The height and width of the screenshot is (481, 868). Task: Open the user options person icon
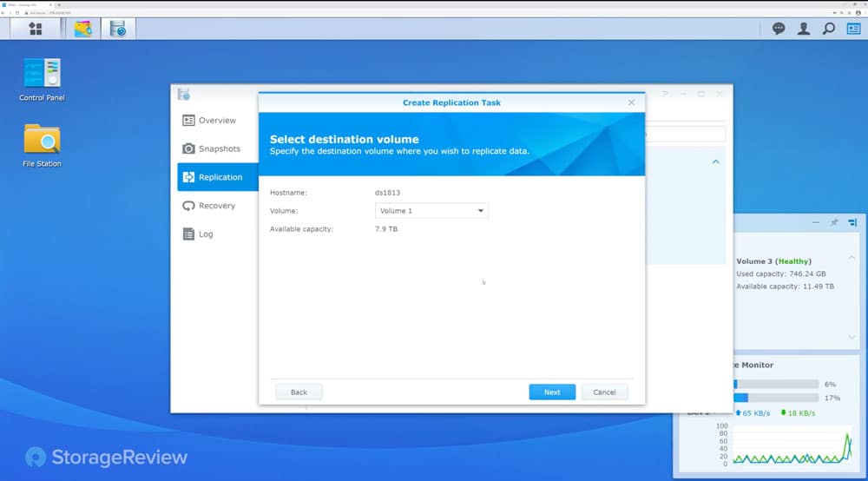(x=803, y=29)
